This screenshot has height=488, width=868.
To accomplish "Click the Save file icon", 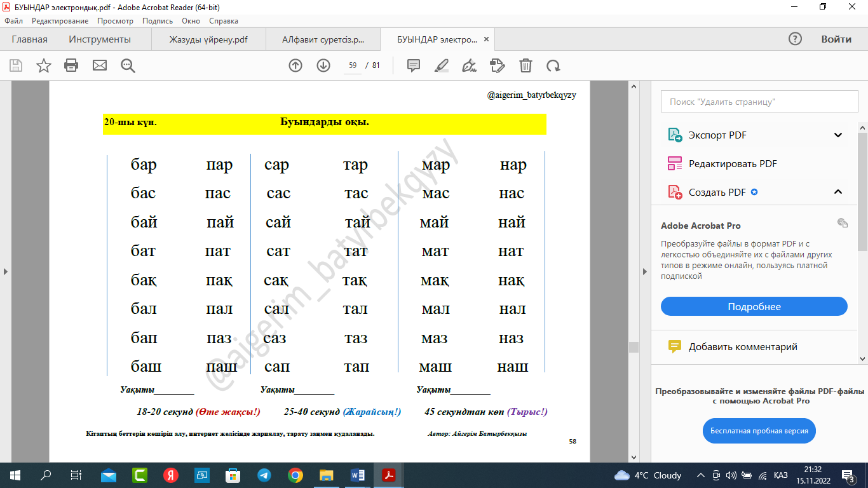I will [16, 65].
